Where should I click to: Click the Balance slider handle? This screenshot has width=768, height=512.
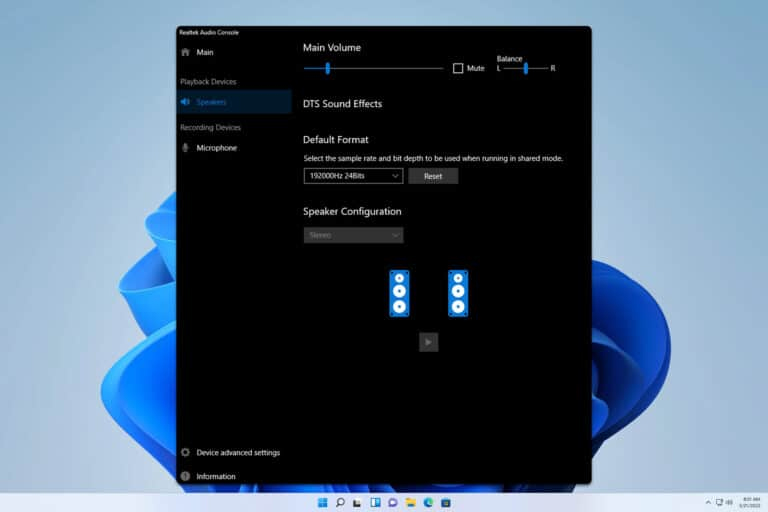click(x=526, y=68)
